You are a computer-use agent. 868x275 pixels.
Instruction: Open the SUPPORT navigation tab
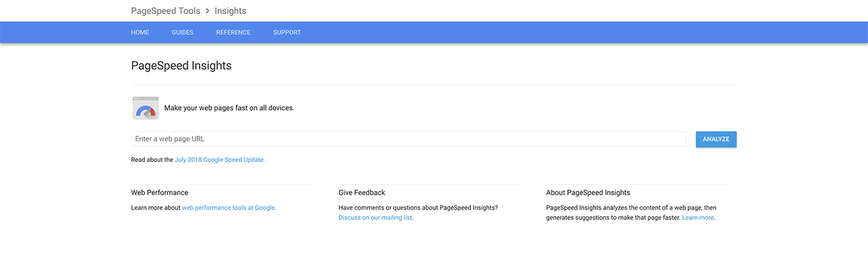pos(287,32)
